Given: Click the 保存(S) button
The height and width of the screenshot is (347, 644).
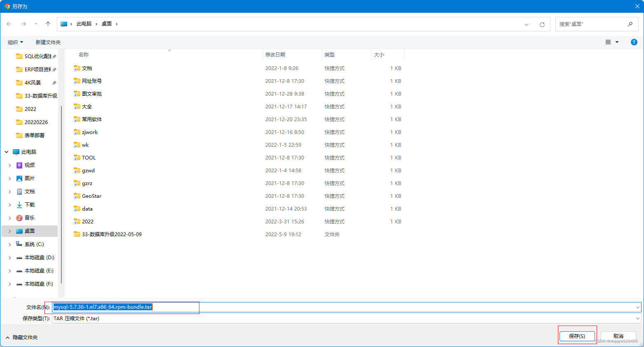Looking at the screenshot, I should point(577,336).
